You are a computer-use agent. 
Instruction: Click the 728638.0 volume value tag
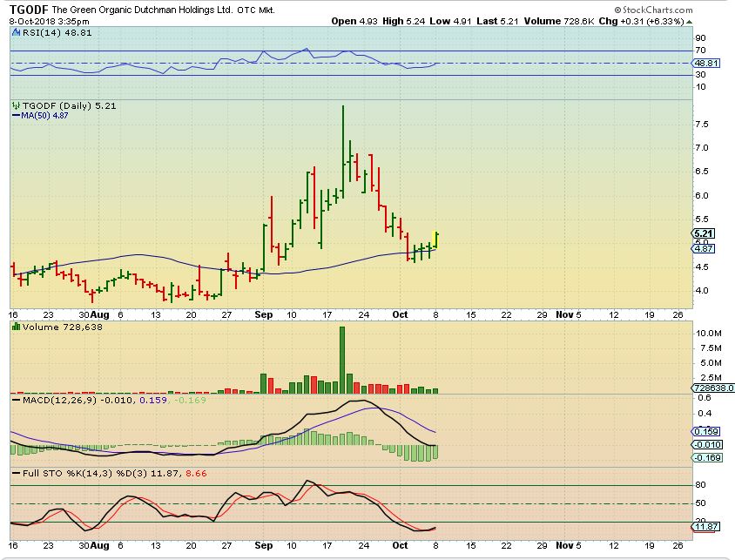coord(711,388)
